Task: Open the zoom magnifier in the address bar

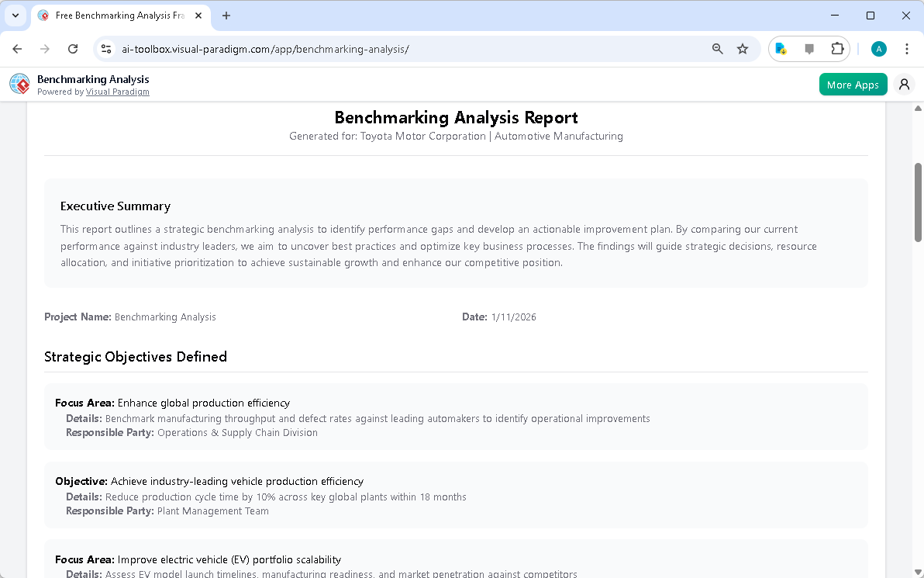Action: [717, 48]
